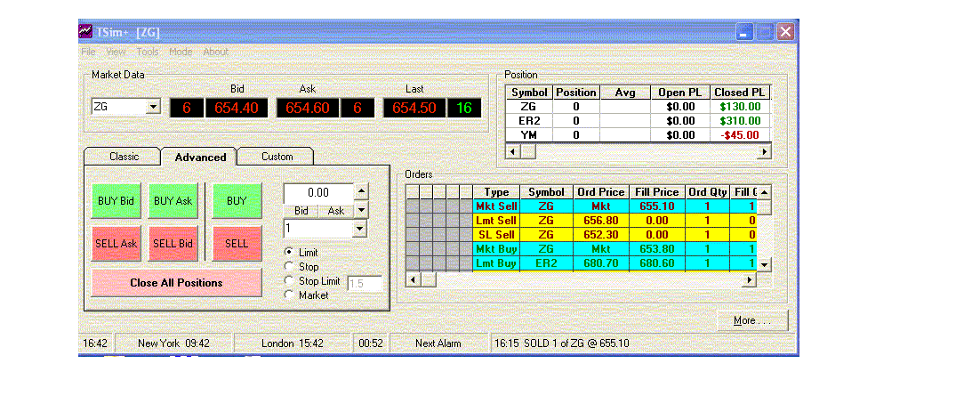Viewport: 980px width, 420px height.
Task: Click the London 15:42 clock
Action: [x=292, y=343]
